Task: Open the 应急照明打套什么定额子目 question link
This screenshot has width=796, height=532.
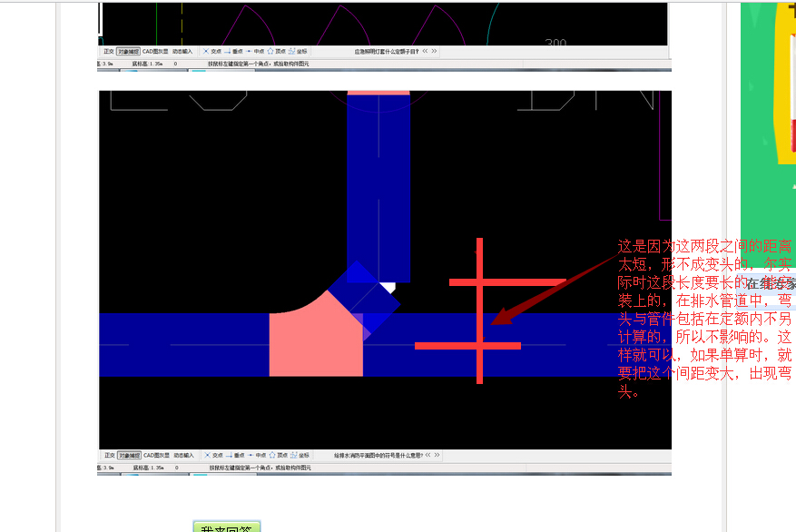Action: 387,51
